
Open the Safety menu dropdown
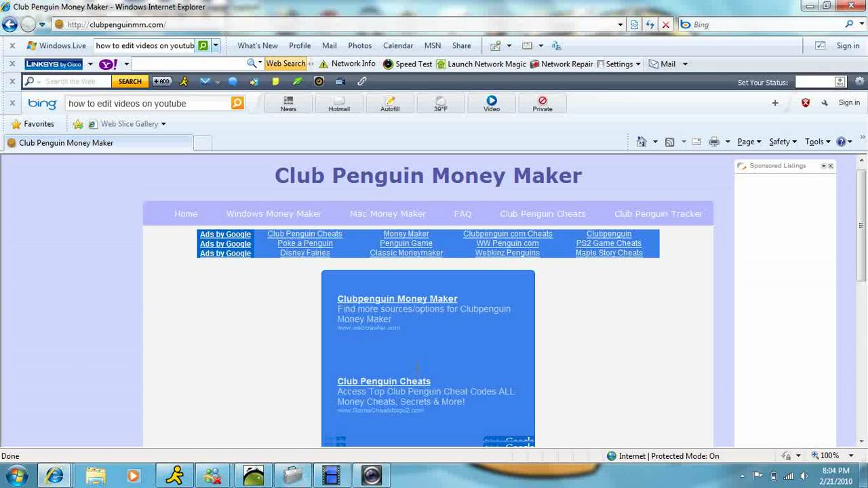click(x=783, y=142)
